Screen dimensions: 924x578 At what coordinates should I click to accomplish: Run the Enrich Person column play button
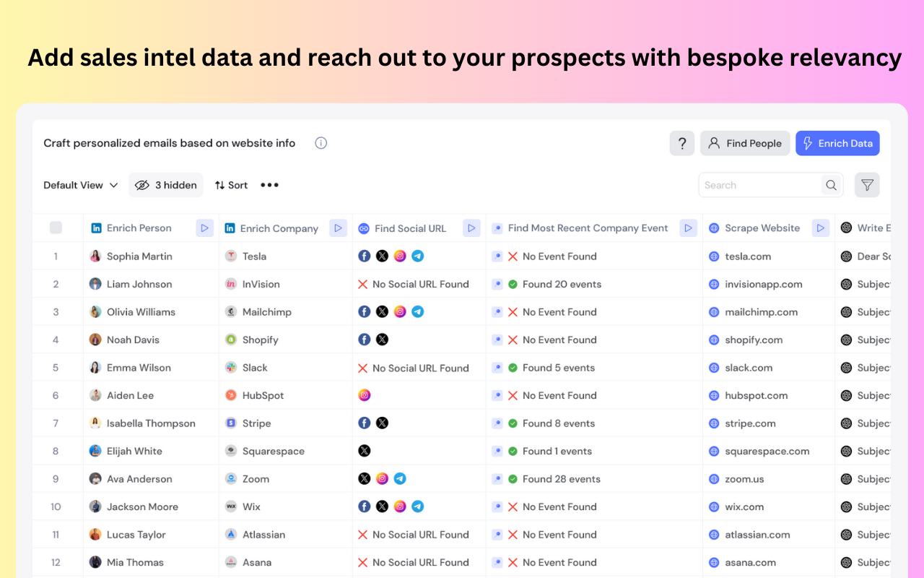click(x=205, y=228)
